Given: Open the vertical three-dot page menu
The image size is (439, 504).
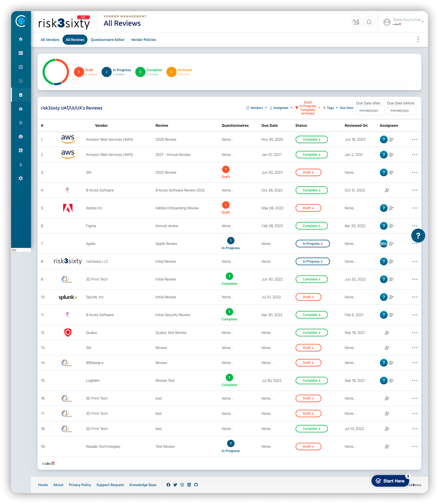Looking at the screenshot, I should [418, 40].
